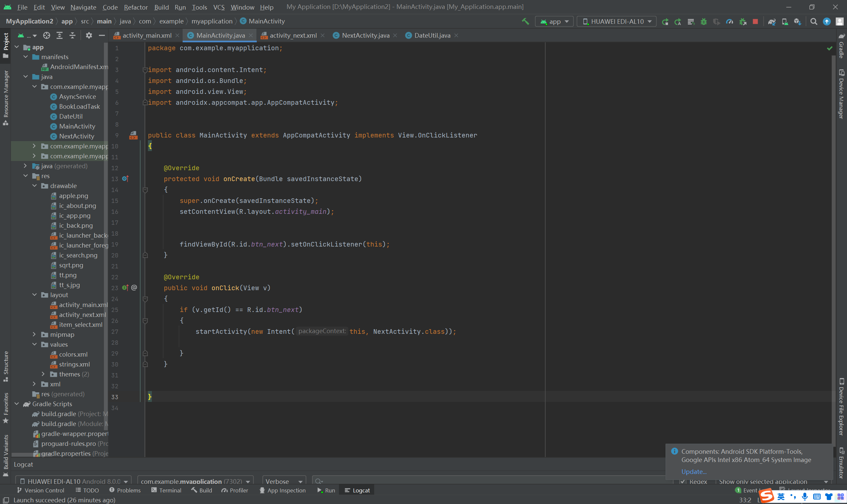Open the Refactor menu
The image size is (847, 504).
point(136,7)
